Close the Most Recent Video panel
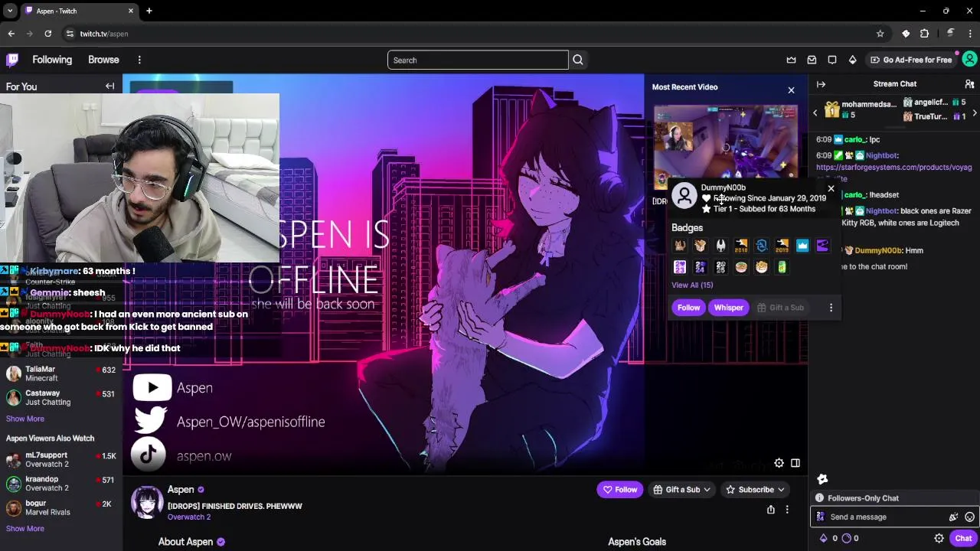Image resolution: width=980 pixels, height=551 pixels. (x=791, y=90)
